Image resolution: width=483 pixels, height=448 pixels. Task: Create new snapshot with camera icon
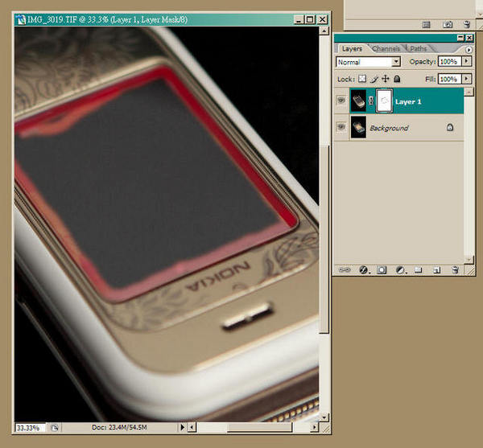tap(448, 25)
